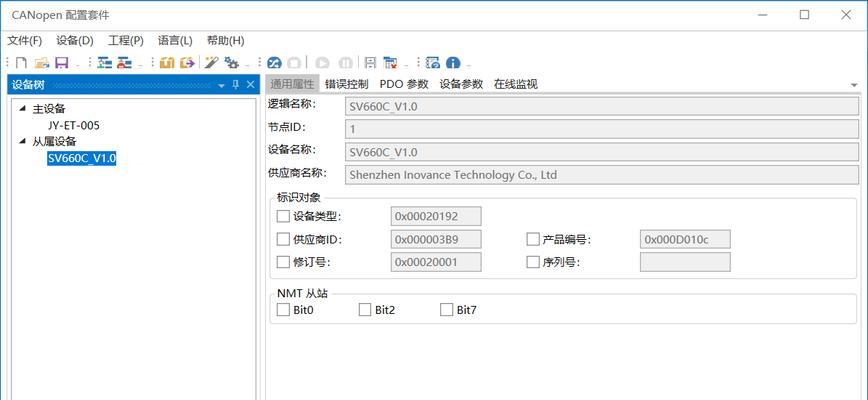The height and width of the screenshot is (400, 868).
Task: Click the 产品编号 value 0x000D010c
Action: pos(685,239)
